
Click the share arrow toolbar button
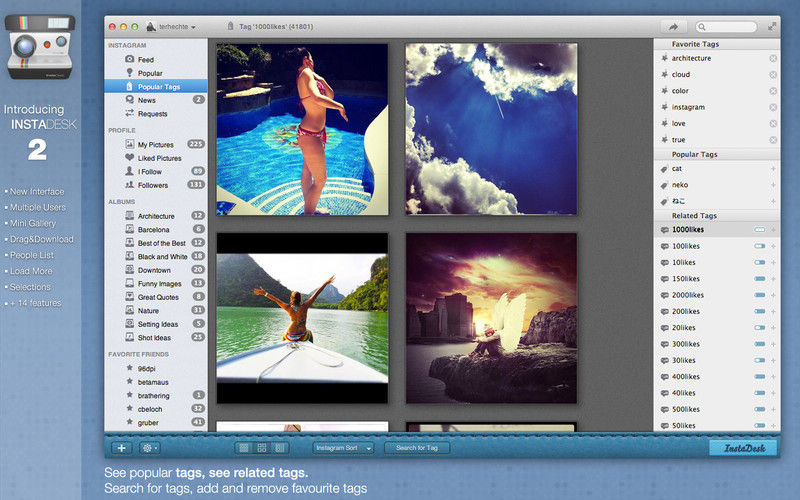[x=673, y=27]
